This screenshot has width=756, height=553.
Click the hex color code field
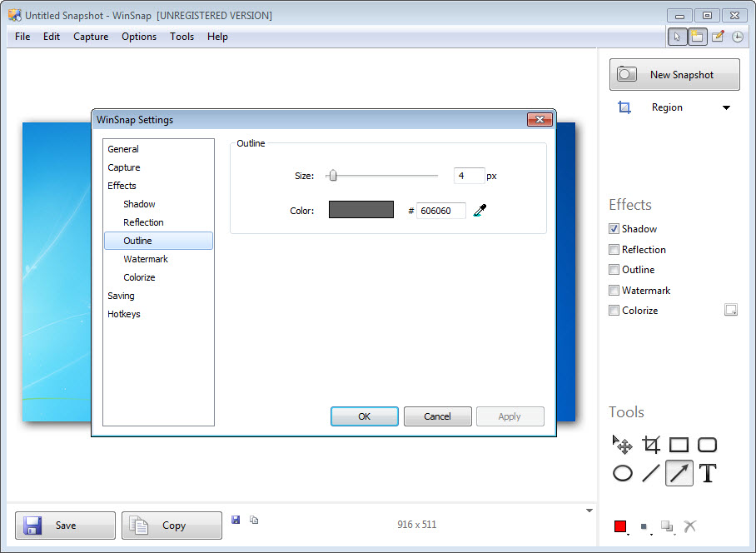(441, 211)
